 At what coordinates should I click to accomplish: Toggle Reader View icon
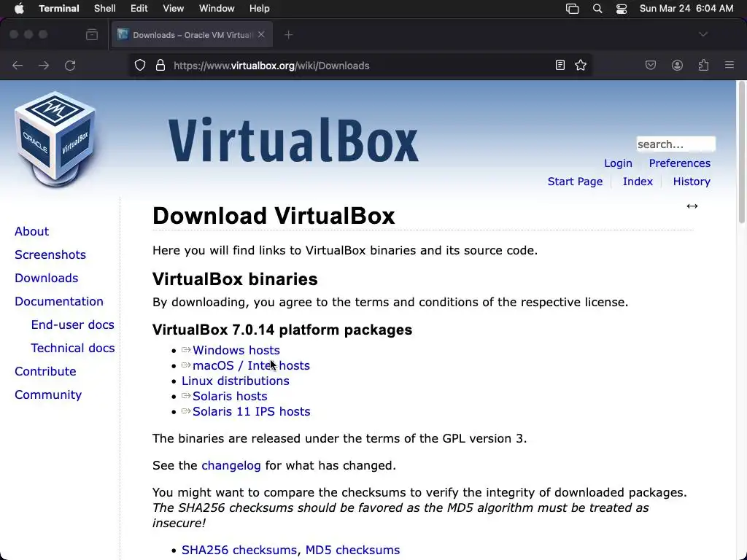(560, 65)
